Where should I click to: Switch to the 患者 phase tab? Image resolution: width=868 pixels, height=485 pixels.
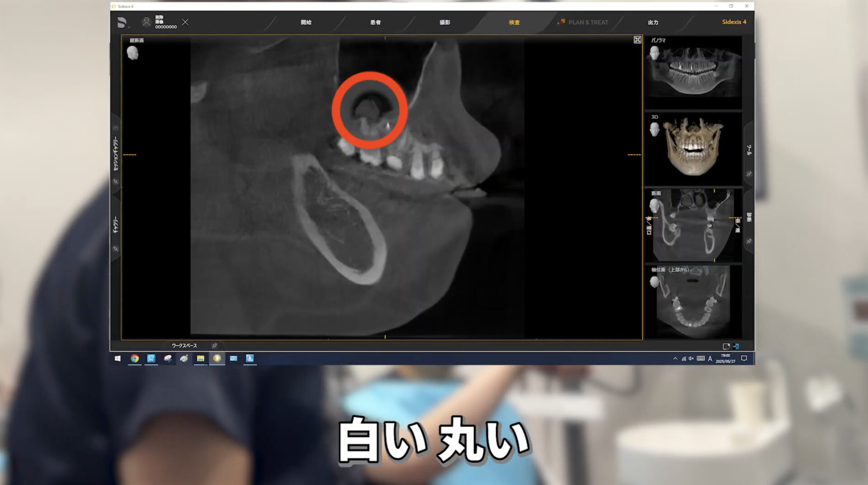click(375, 23)
